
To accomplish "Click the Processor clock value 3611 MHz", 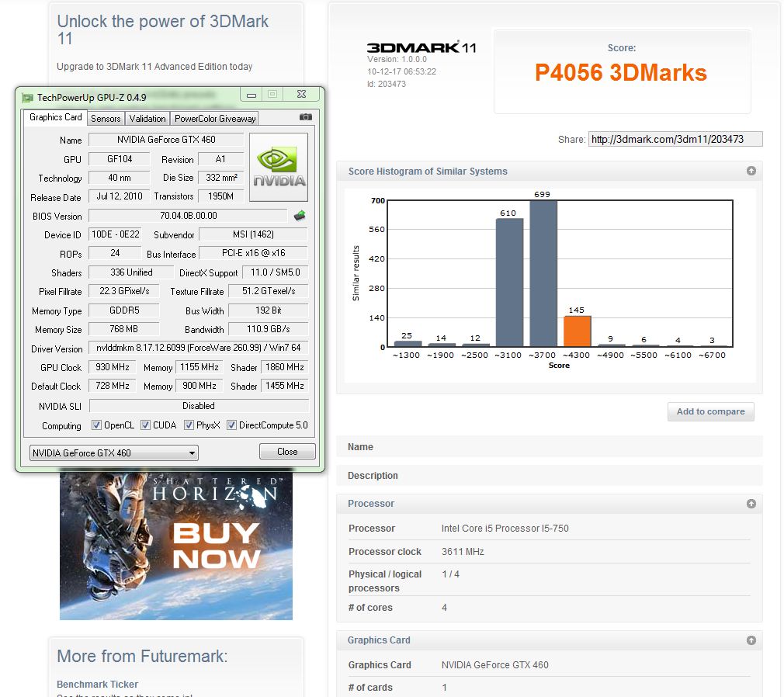I will point(463,552).
